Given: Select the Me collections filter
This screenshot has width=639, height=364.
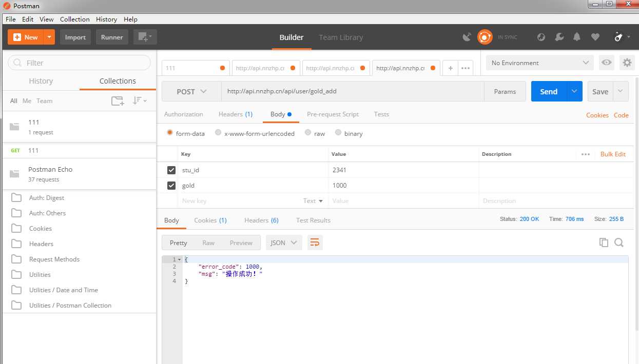Looking at the screenshot, I should pyautogui.click(x=27, y=101).
